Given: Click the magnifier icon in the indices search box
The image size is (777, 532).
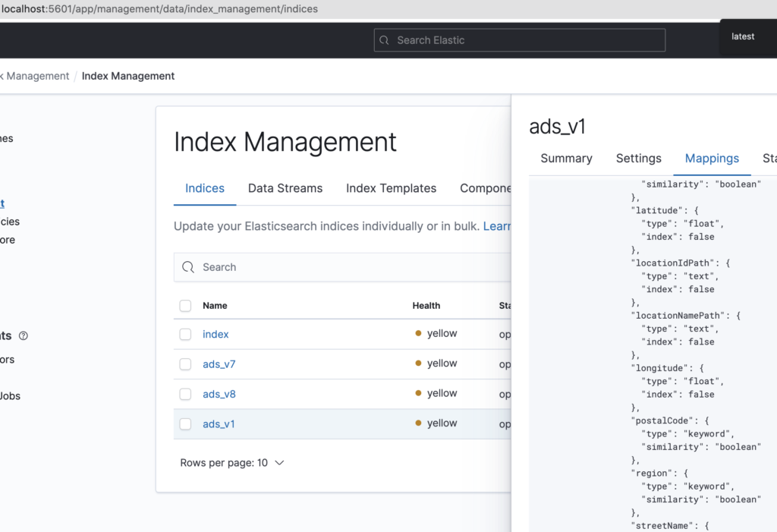Looking at the screenshot, I should (188, 267).
